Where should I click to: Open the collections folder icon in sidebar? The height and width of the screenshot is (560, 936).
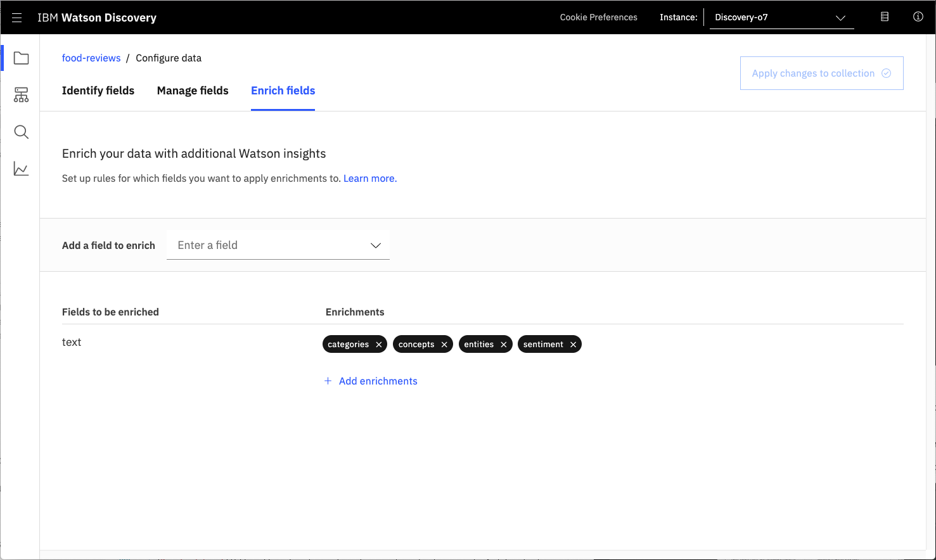pyautogui.click(x=21, y=58)
